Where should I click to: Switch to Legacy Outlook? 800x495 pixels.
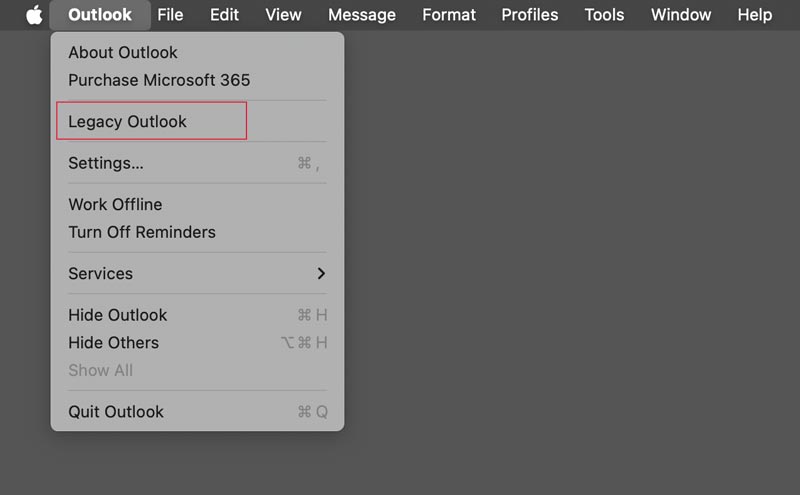pos(127,122)
